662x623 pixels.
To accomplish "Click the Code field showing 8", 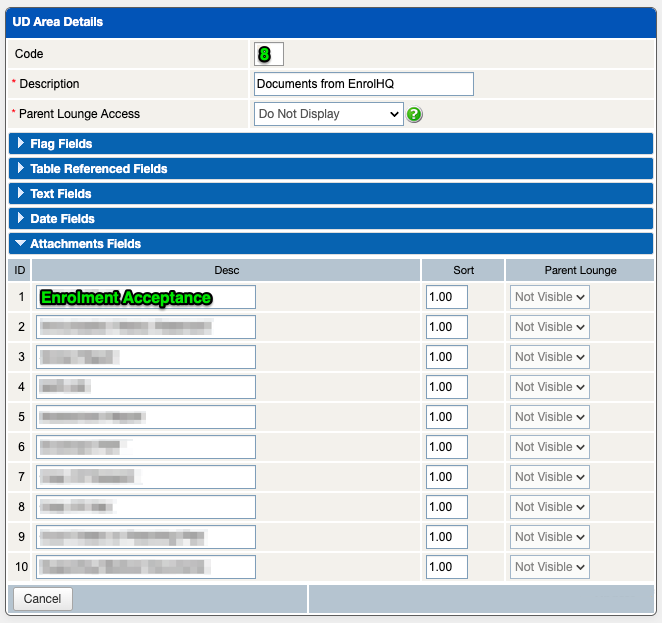I will coord(269,54).
